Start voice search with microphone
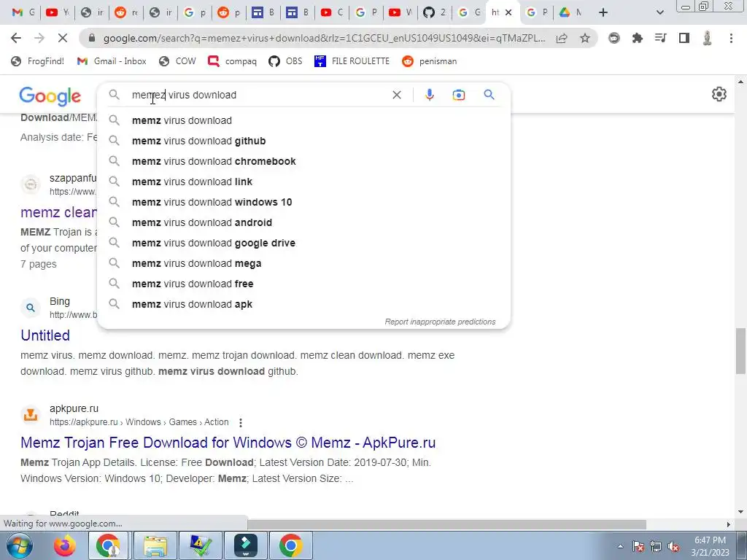This screenshot has height=560, width=747. tap(429, 95)
